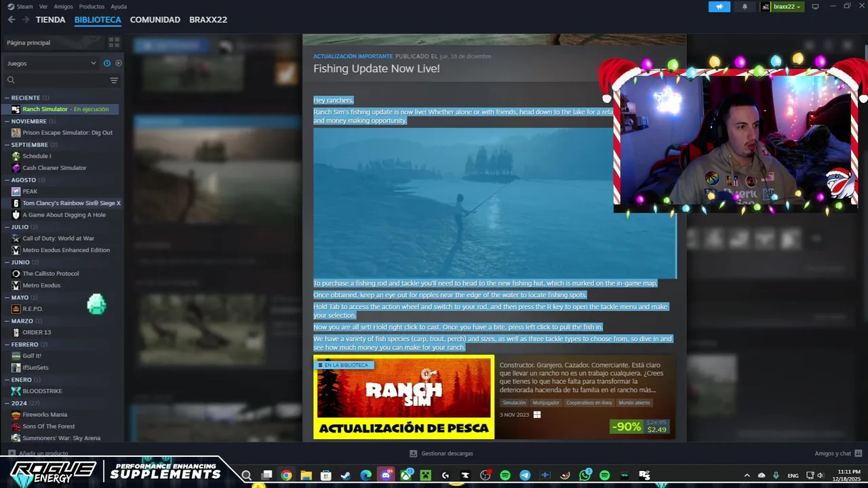Open WhatsApp from the taskbar
This screenshot has height=488, width=868.
(585, 475)
